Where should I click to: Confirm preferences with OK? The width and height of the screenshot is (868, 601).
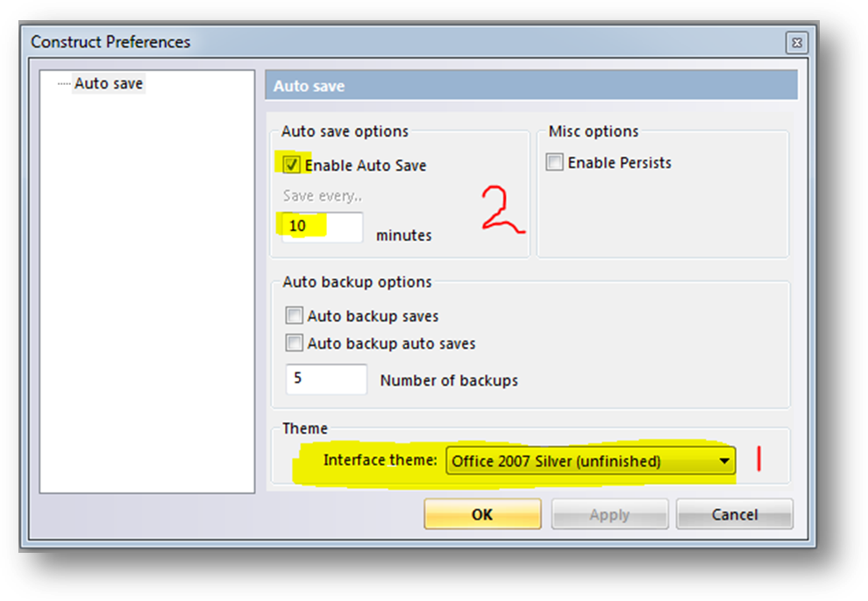(x=482, y=514)
